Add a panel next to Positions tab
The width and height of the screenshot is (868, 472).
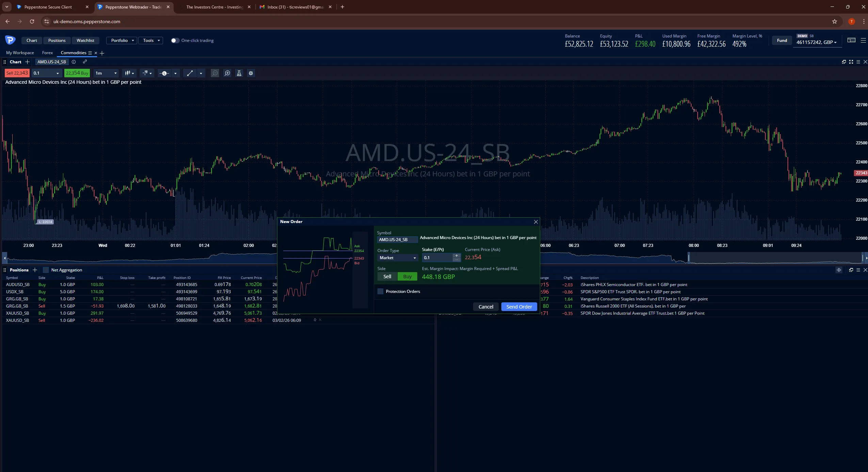tap(35, 270)
